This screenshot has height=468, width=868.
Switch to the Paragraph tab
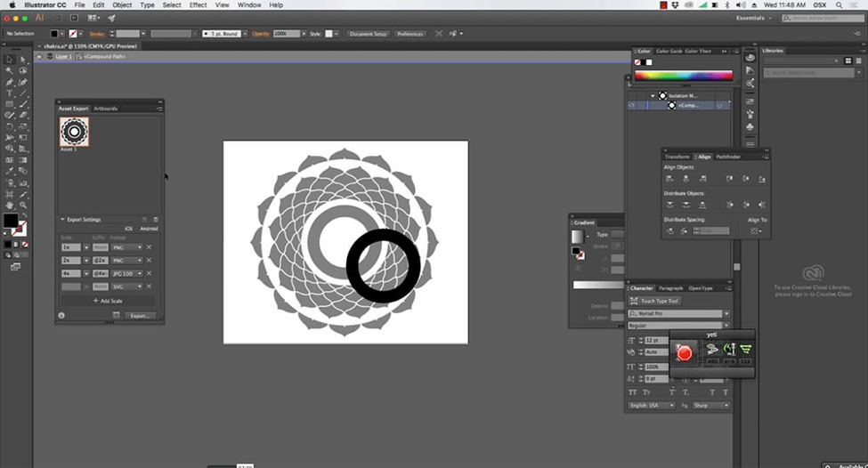[x=670, y=288]
